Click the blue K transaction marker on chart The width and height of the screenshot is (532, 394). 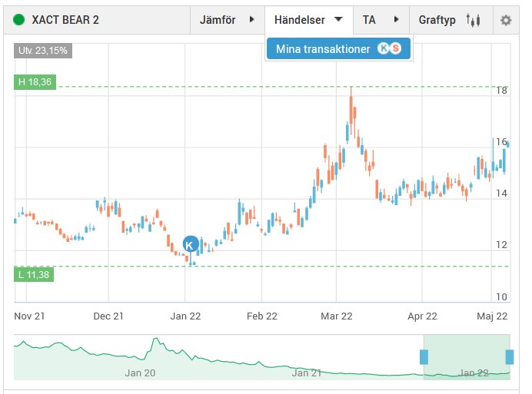click(191, 244)
